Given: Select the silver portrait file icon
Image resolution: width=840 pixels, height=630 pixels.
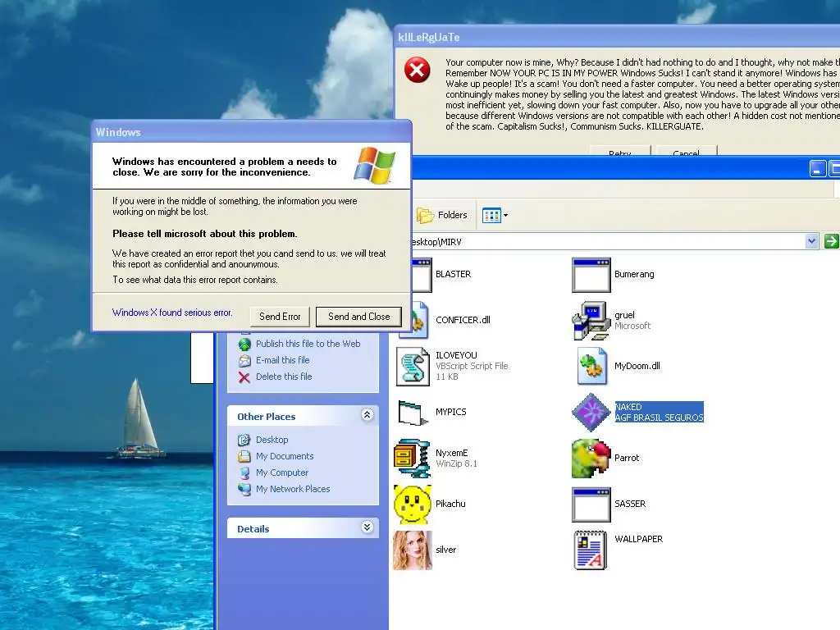Looking at the screenshot, I should click(x=413, y=550).
